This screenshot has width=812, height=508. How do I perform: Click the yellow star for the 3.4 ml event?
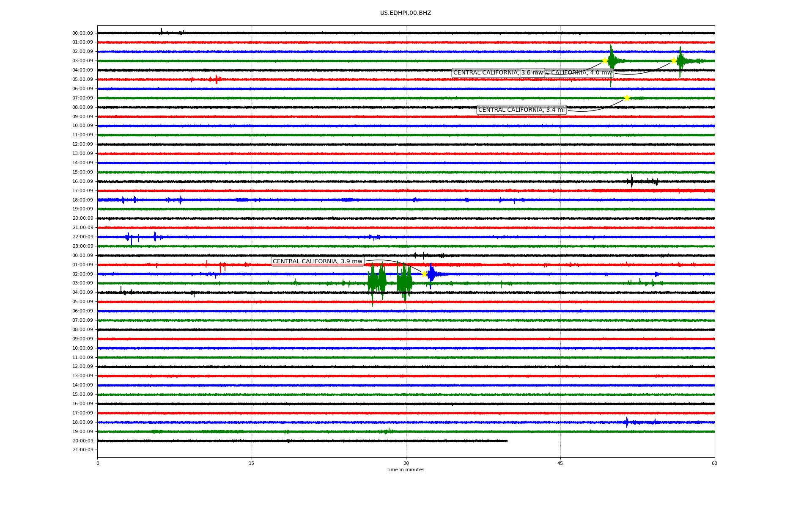[627, 98]
